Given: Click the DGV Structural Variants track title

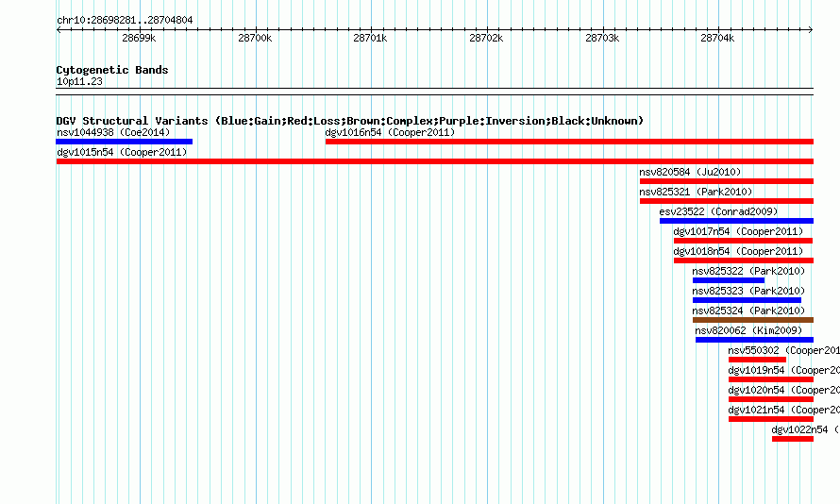Looking at the screenshot, I should pyautogui.click(x=350, y=121).
